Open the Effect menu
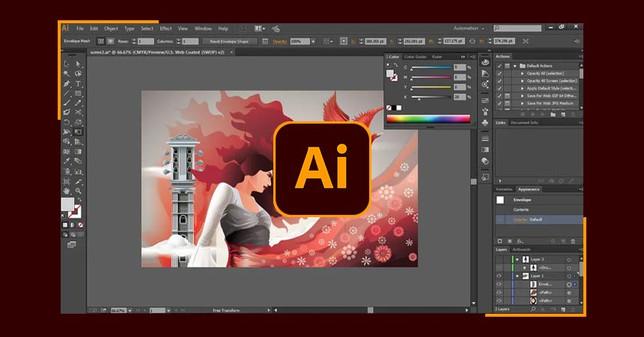The image size is (644, 337). pyautogui.click(x=165, y=28)
